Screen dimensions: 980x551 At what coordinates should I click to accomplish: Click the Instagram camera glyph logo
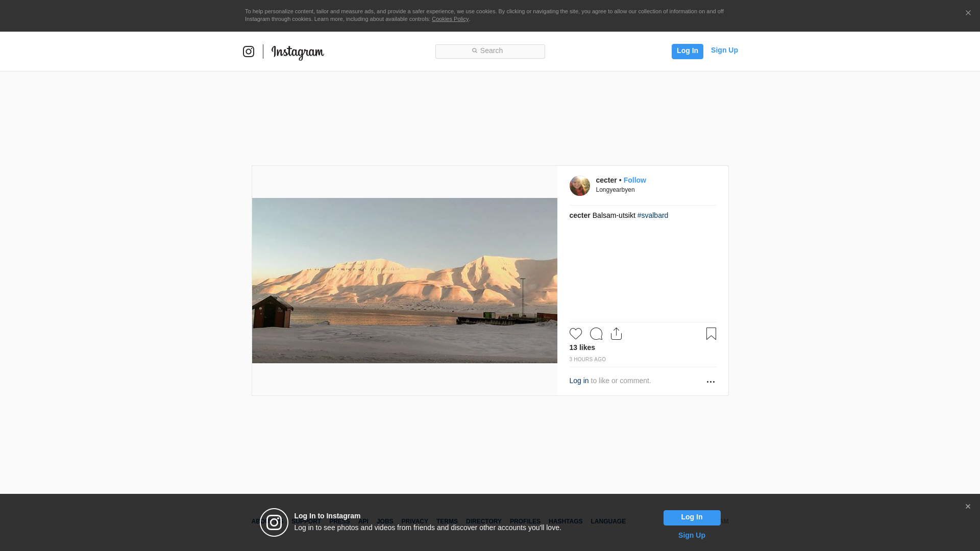coord(249,52)
